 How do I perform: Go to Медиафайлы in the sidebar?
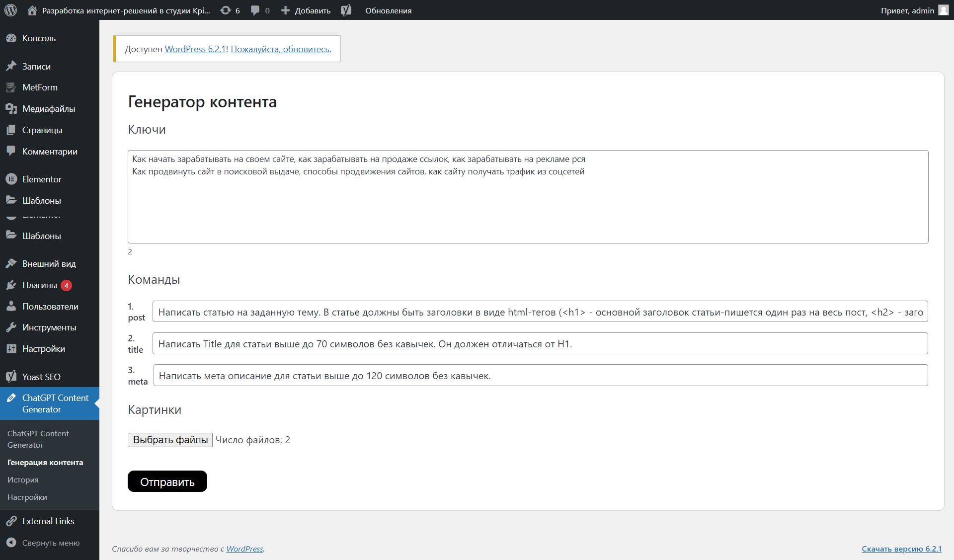(x=48, y=109)
